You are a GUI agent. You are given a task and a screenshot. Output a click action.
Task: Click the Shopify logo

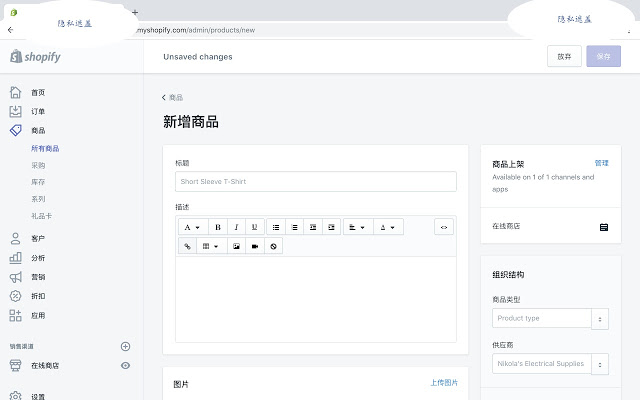[x=35, y=56]
